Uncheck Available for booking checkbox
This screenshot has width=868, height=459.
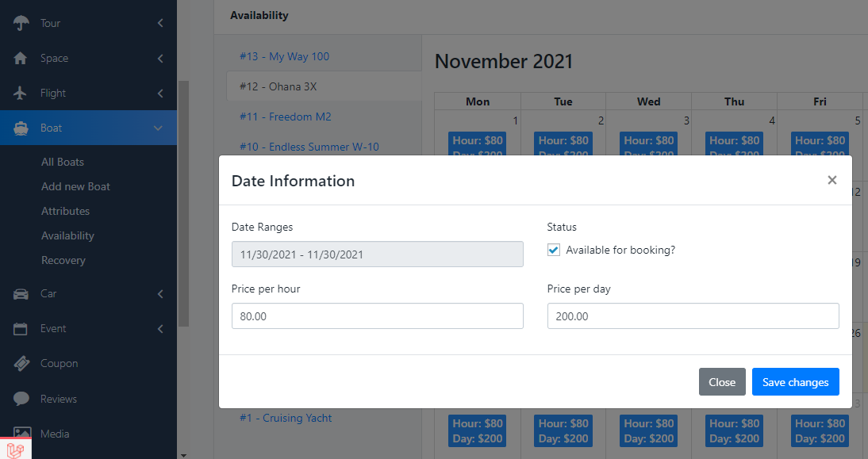tap(554, 251)
